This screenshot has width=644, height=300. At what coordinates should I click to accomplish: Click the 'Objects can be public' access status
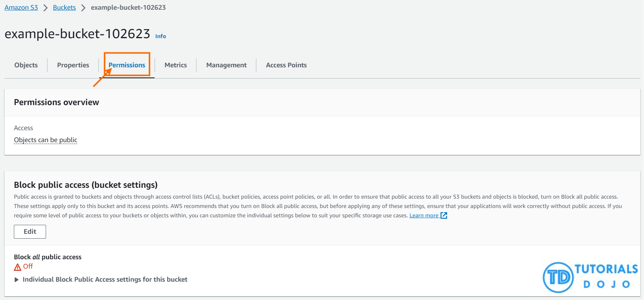pos(45,140)
